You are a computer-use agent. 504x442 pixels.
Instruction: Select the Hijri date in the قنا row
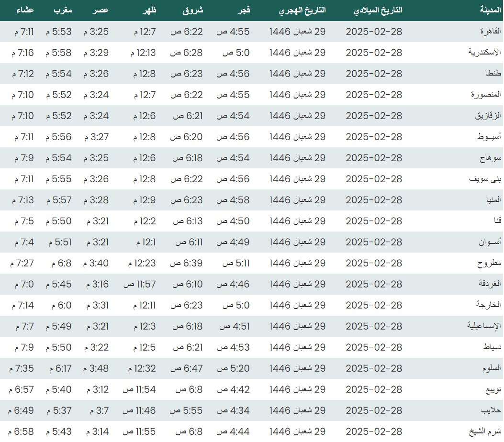tap(297, 221)
